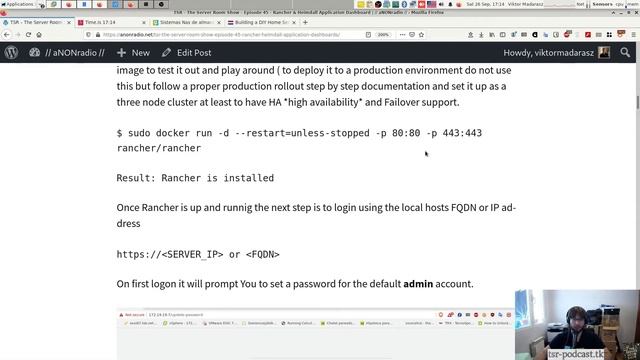Close the Building a DIY Home tab
The height and width of the screenshot is (360, 640).
click(294, 22)
